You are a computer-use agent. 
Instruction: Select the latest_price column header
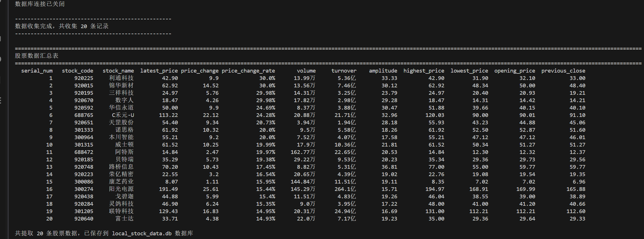click(159, 71)
